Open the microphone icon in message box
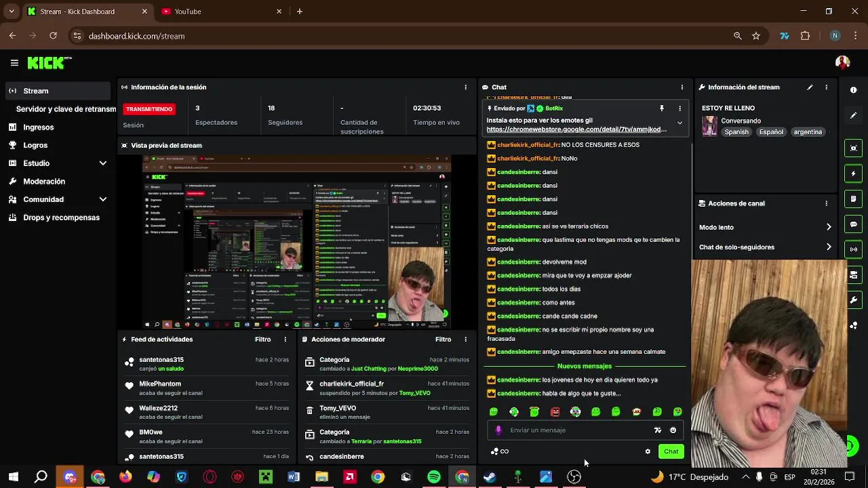This screenshot has width=868, height=488. coord(498,430)
